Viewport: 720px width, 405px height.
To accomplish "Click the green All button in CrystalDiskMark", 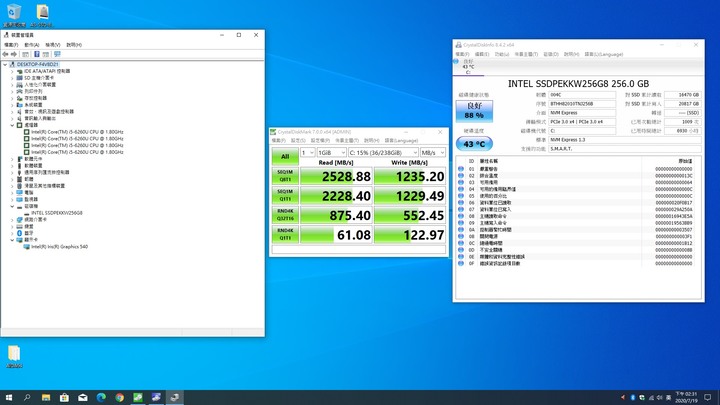I will [285, 157].
